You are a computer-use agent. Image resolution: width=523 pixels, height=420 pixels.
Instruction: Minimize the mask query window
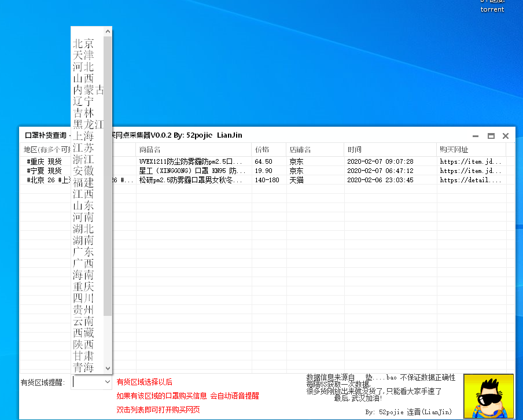476,136
